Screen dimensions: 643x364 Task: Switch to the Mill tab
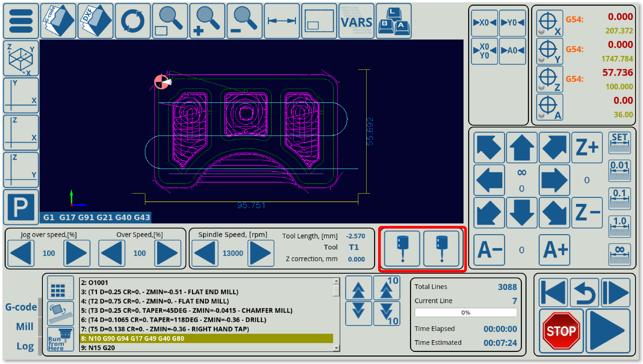[24, 326]
